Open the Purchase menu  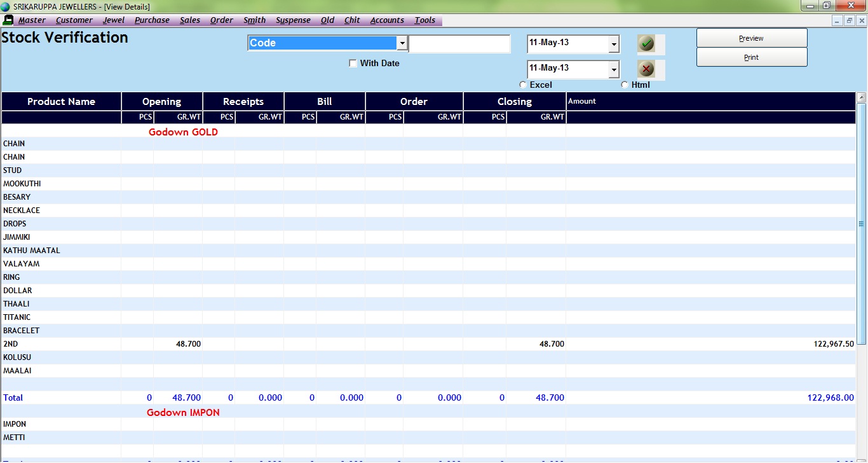[152, 20]
